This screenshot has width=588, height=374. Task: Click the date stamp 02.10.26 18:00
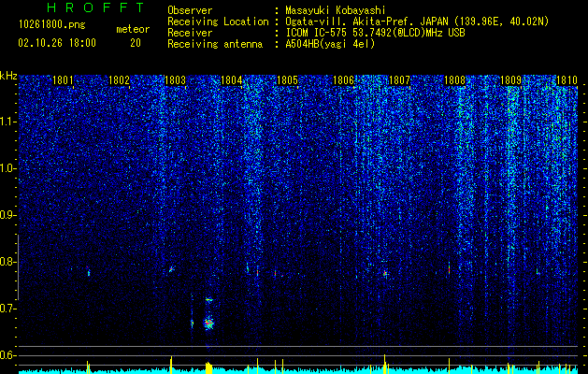click(x=57, y=43)
